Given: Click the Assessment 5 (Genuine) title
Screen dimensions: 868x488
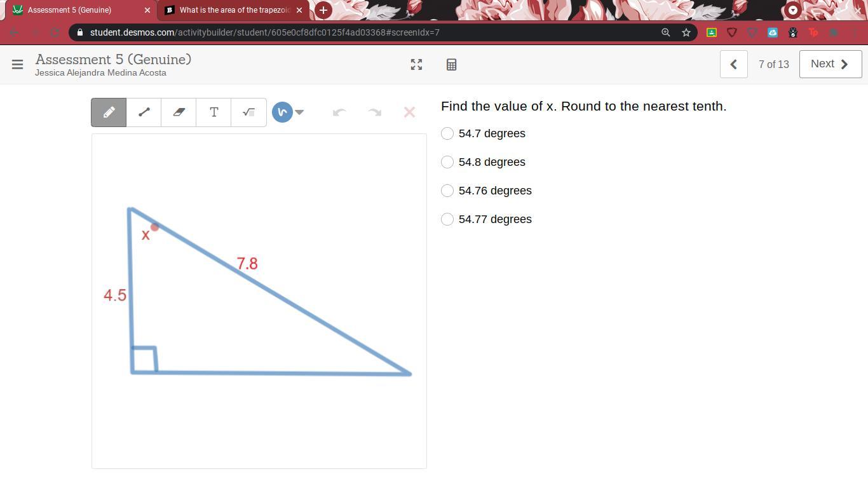Looking at the screenshot, I should pyautogui.click(x=113, y=59).
